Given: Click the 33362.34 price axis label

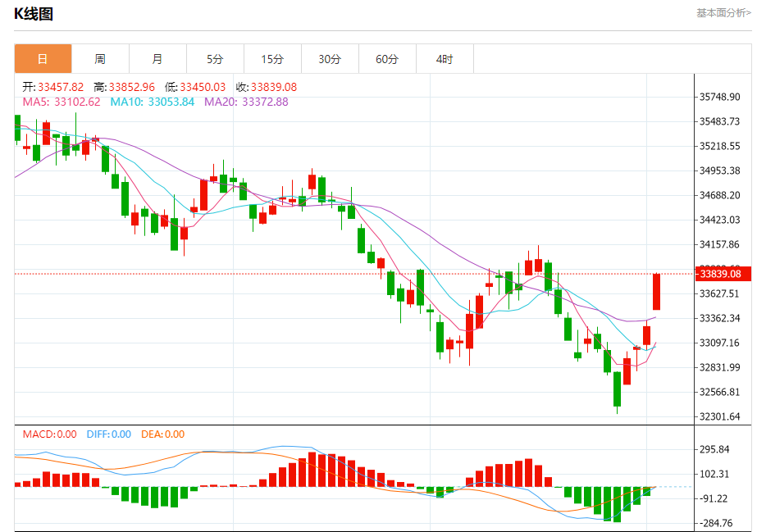Looking at the screenshot, I should [x=720, y=318].
